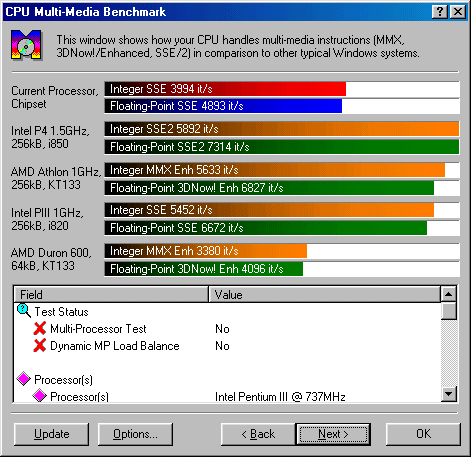This screenshot has height=457, width=471.
Task: Click the Integer MMX Enh 5633 it/s bar
Action: click(x=275, y=170)
